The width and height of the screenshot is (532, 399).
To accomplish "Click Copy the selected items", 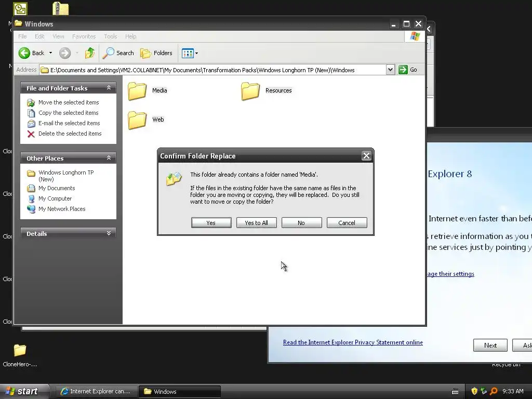I will click(68, 113).
